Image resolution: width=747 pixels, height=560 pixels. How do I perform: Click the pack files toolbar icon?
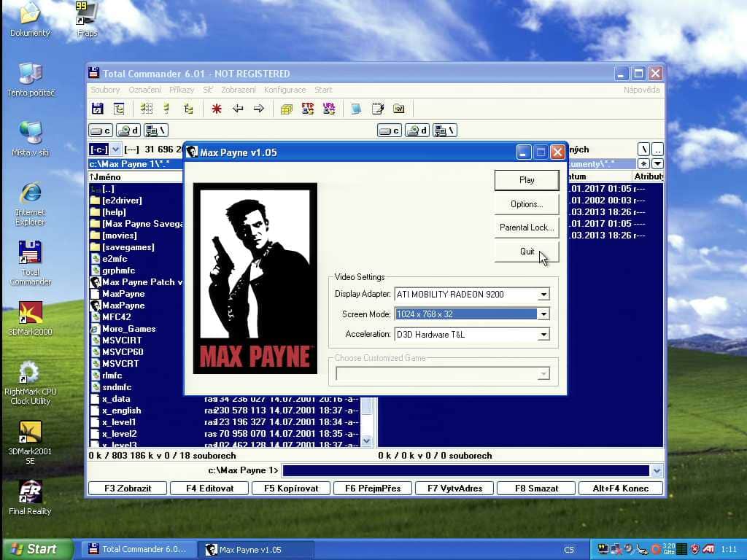coord(286,109)
